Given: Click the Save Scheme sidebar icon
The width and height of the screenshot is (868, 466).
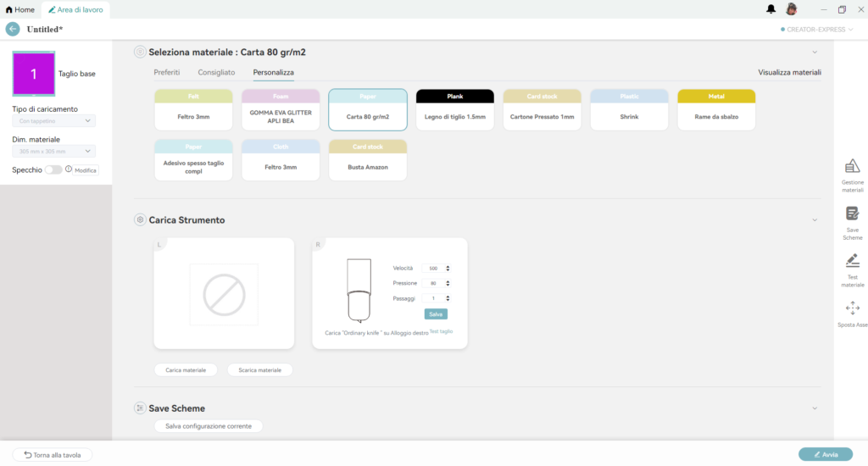Looking at the screenshot, I should pos(852,214).
